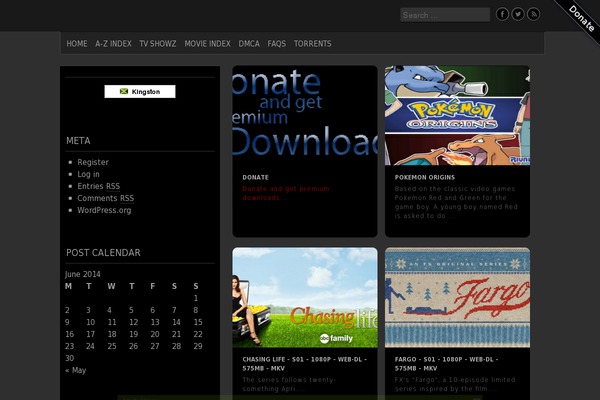The height and width of the screenshot is (400, 600).
Task: Open Fargo S01 1080P post title
Action: tap(446, 364)
